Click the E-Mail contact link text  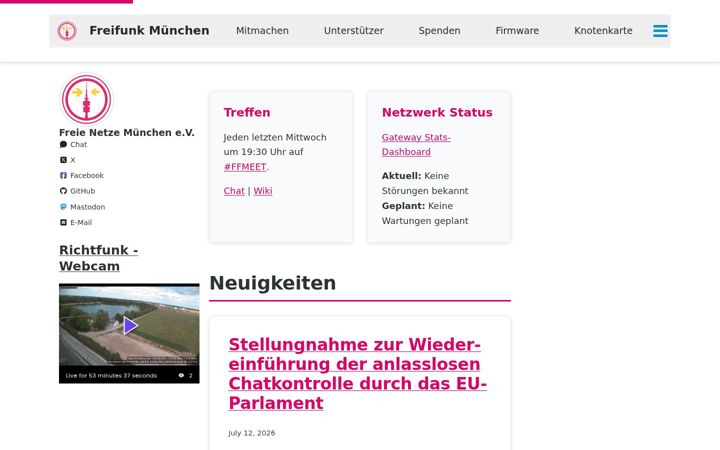click(81, 223)
